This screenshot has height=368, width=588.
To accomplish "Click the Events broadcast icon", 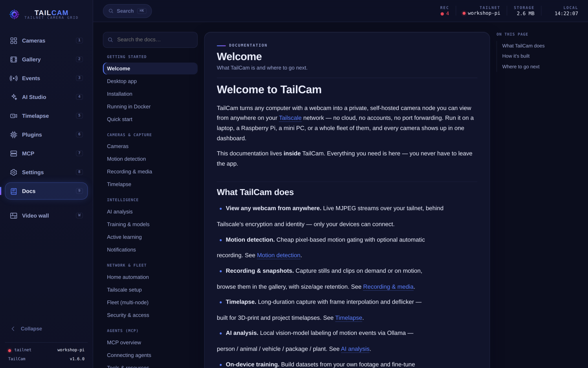I will point(14,78).
